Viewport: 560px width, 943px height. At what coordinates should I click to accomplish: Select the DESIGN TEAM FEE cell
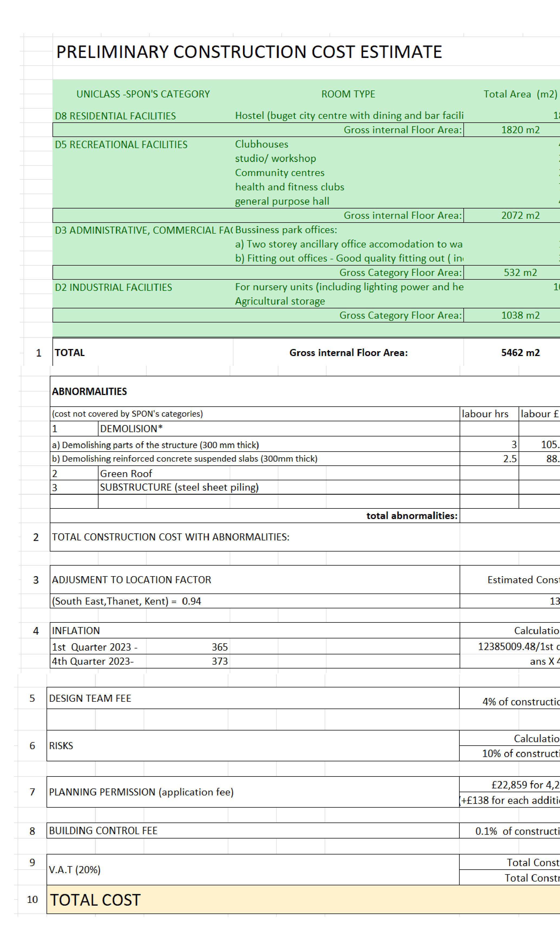point(90,698)
